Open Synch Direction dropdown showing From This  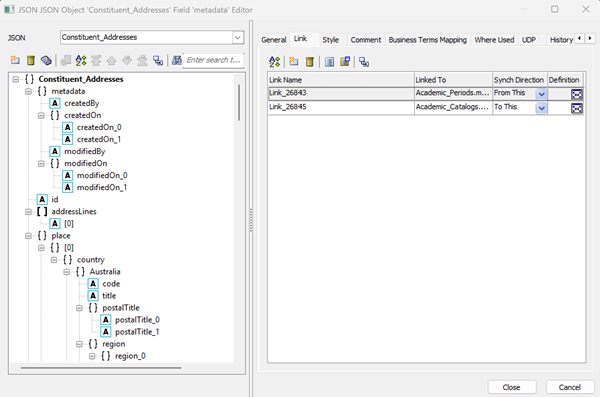click(x=541, y=94)
